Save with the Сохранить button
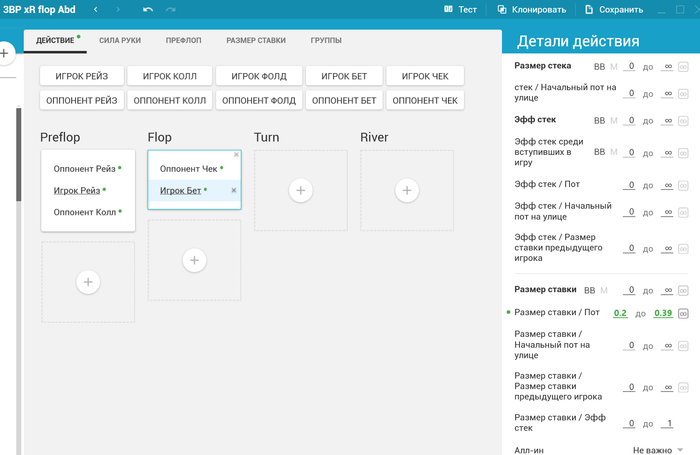 click(x=614, y=9)
